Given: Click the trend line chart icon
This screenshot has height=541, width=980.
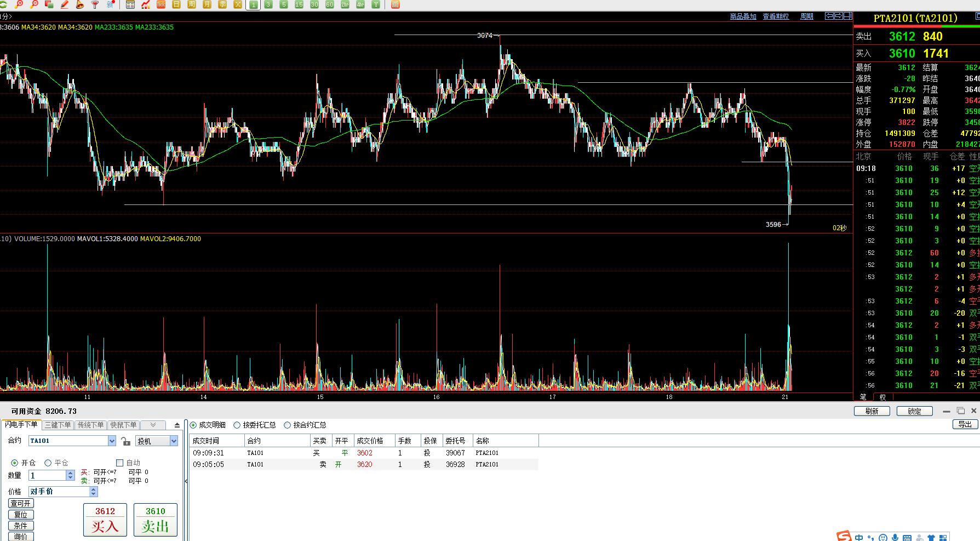Looking at the screenshot, I should click(x=146, y=4).
